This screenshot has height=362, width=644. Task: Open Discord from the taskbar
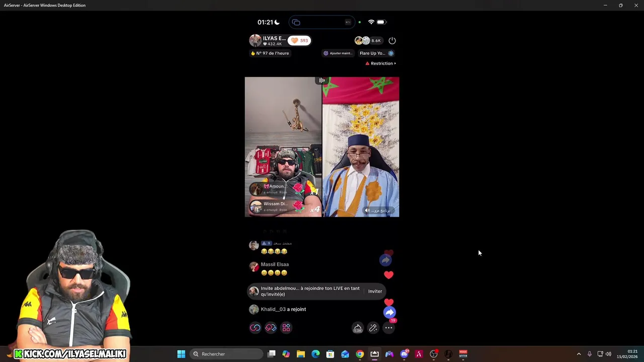point(404,354)
